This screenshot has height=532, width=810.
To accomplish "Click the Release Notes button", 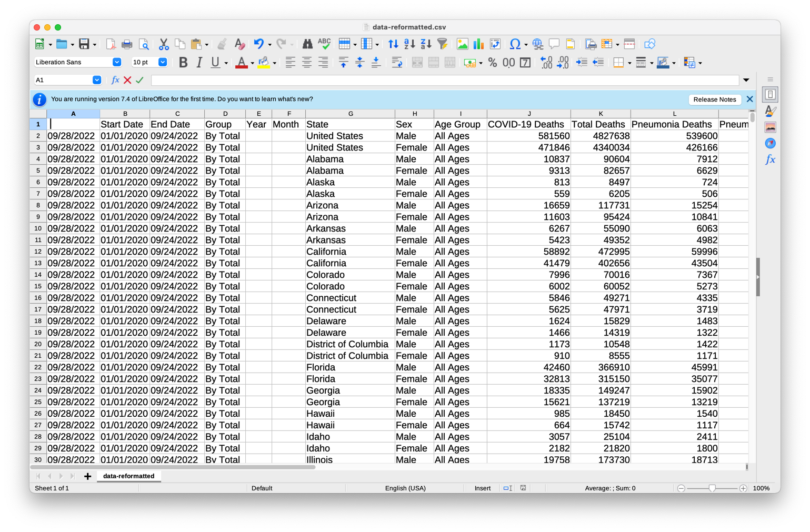I will pos(715,99).
